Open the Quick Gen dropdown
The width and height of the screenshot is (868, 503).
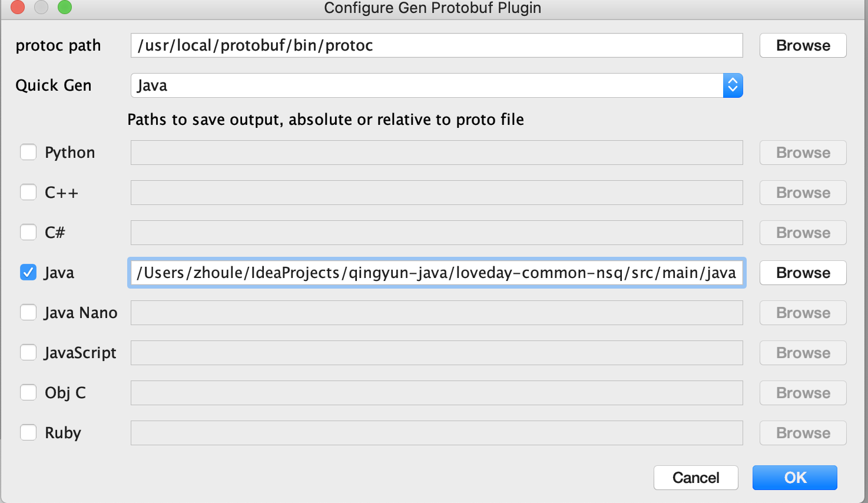(x=436, y=85)
